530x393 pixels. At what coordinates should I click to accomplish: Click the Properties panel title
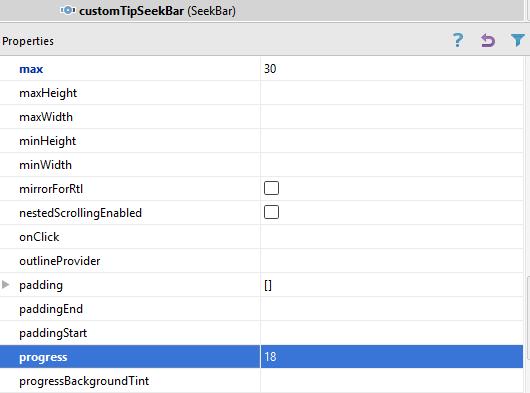[28, 41]
